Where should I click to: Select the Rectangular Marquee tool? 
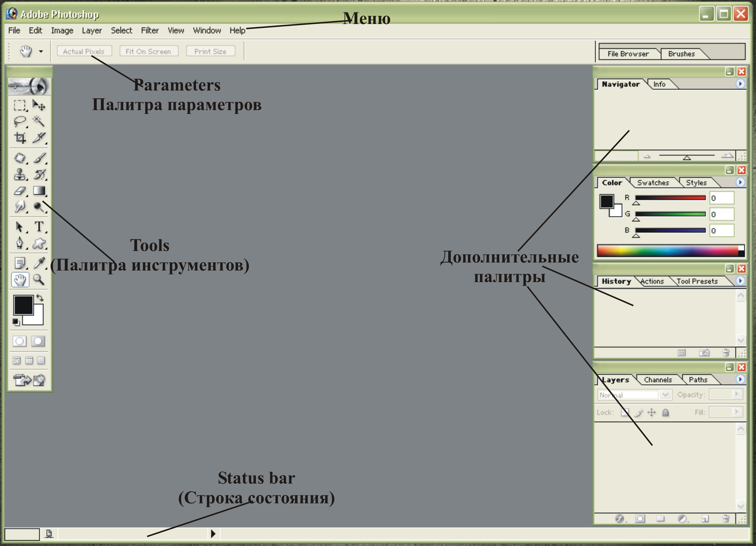click(x=20, y=105)
